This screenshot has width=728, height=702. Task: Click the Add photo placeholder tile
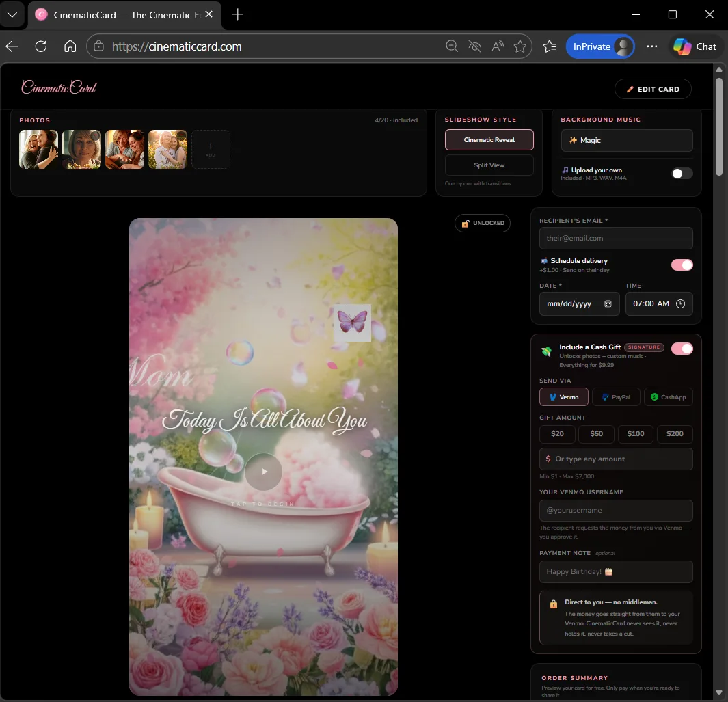coord(211,149)
